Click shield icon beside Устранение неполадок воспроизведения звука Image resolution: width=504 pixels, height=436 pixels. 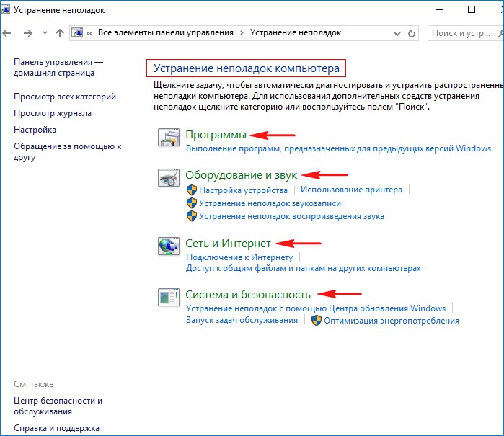(x=192, y=216)
